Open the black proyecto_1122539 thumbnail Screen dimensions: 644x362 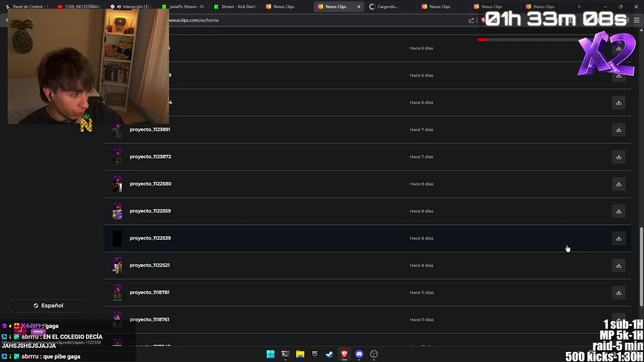point(117,238)
